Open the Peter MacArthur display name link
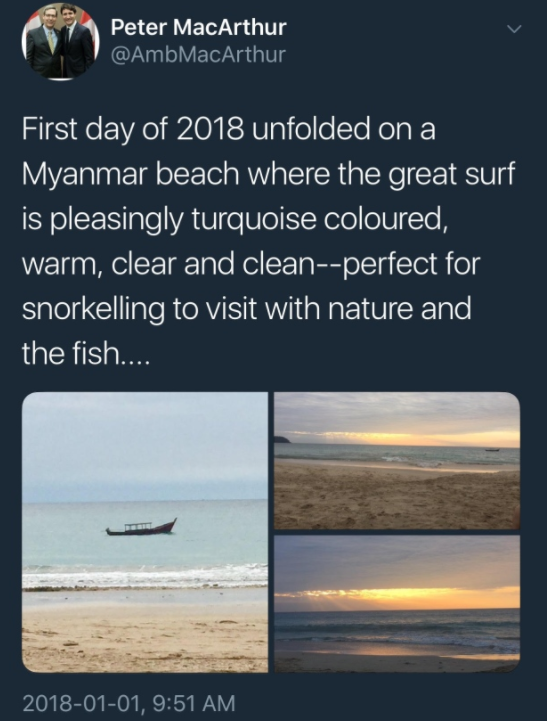This screenshot has height=721, width=549. click(x=198, y=28)
